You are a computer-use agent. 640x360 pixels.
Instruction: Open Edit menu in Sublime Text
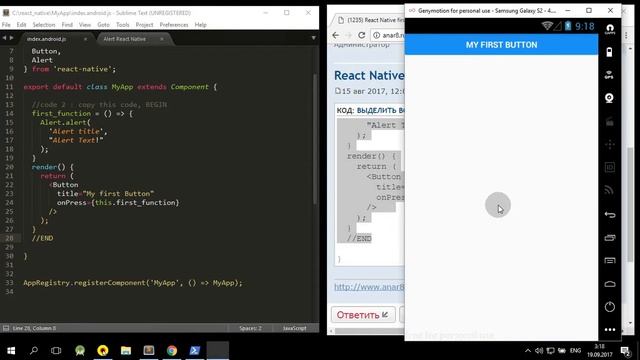21,25
